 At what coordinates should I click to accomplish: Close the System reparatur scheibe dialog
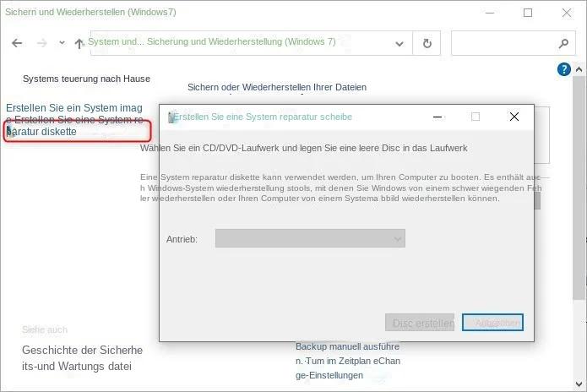[514, 117]
